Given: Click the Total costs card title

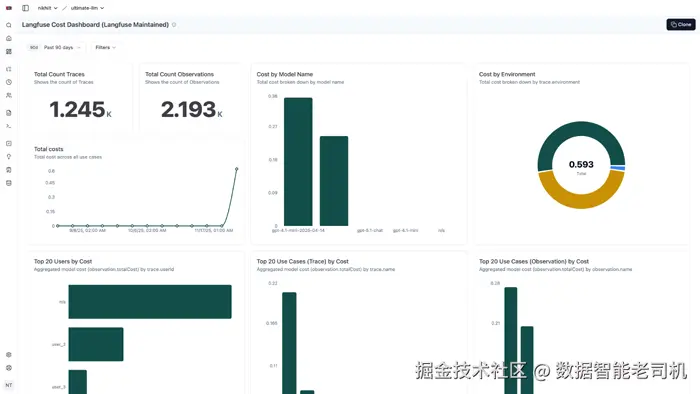Looking at the screenshot, I should [x=49, y=149].
